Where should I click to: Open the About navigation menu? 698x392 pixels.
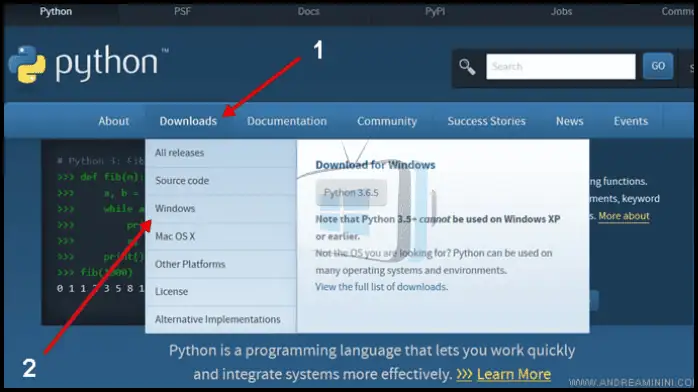[x=114, y=121]
